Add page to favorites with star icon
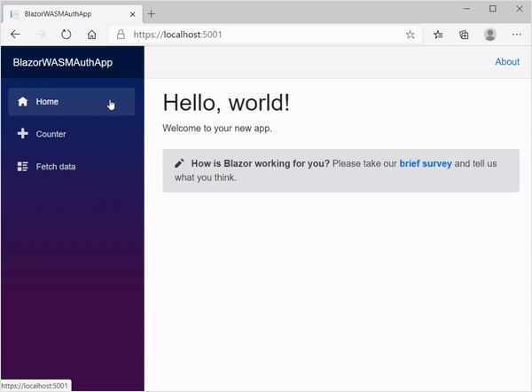This screenshot has height=392, width=532. [410, 35]
